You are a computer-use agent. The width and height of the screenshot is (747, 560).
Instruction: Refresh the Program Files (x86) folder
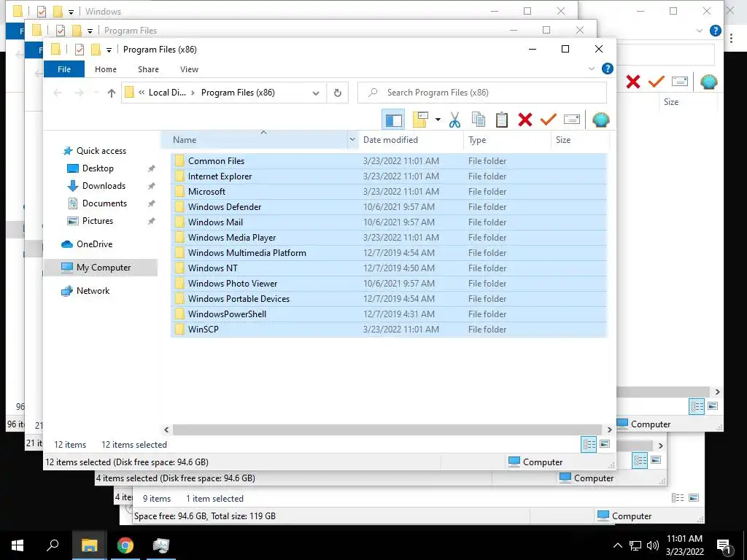338,93
